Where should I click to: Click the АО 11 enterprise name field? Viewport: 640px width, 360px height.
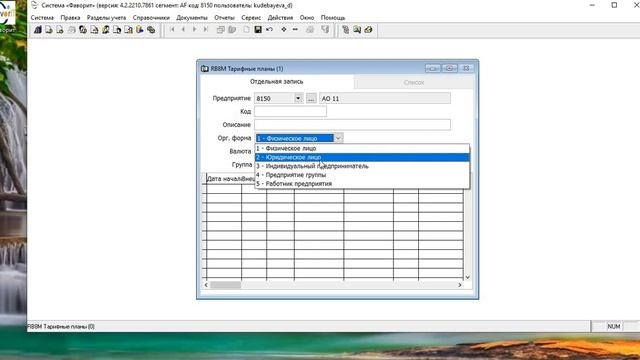[x=385, y=98]
